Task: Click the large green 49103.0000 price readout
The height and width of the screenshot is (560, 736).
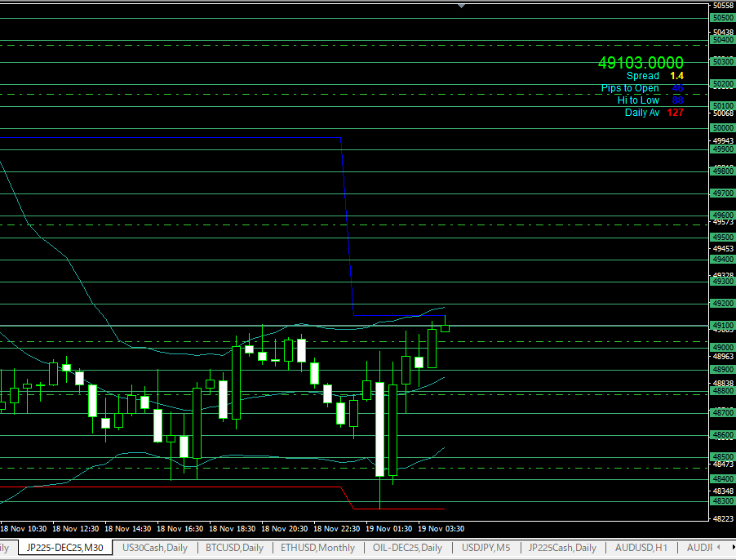Action: pyautogui.click(x=641, y=63)
